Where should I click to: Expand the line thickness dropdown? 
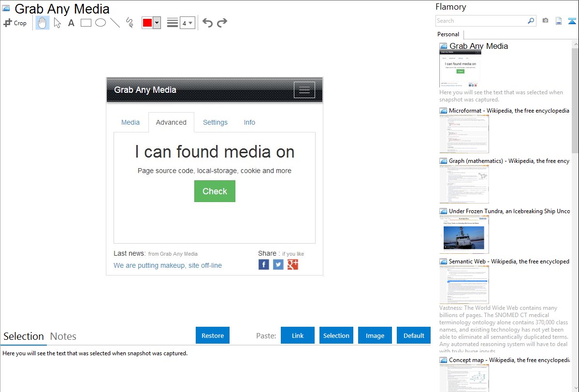188,23
